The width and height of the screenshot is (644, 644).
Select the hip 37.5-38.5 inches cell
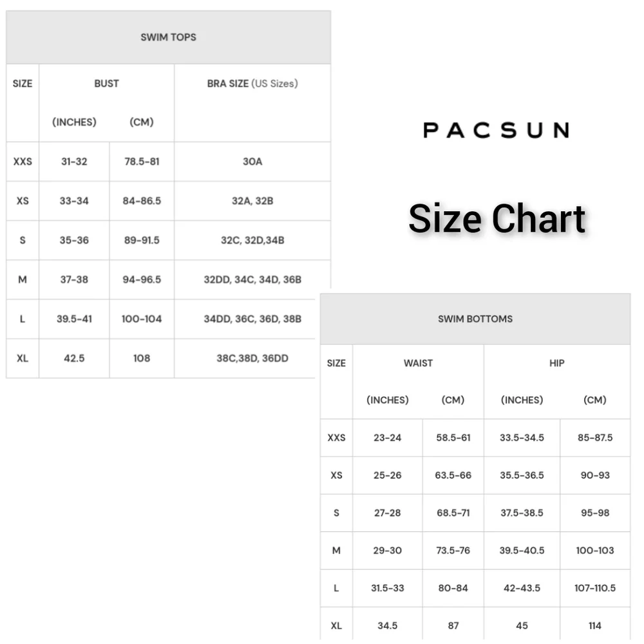(522, 513)
